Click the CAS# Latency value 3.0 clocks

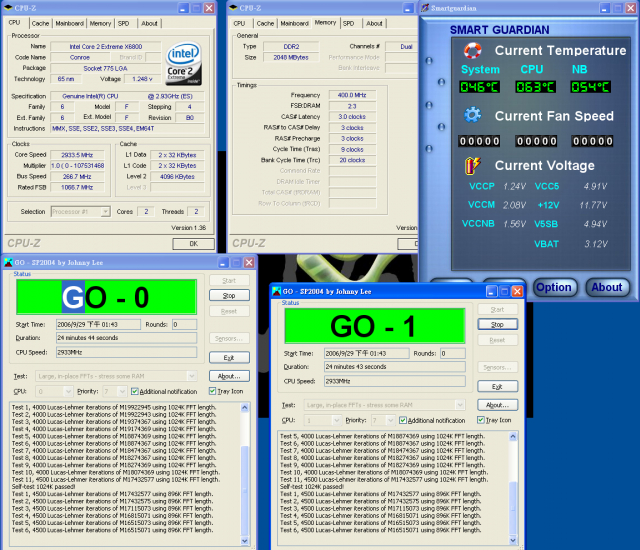(352, 117)
